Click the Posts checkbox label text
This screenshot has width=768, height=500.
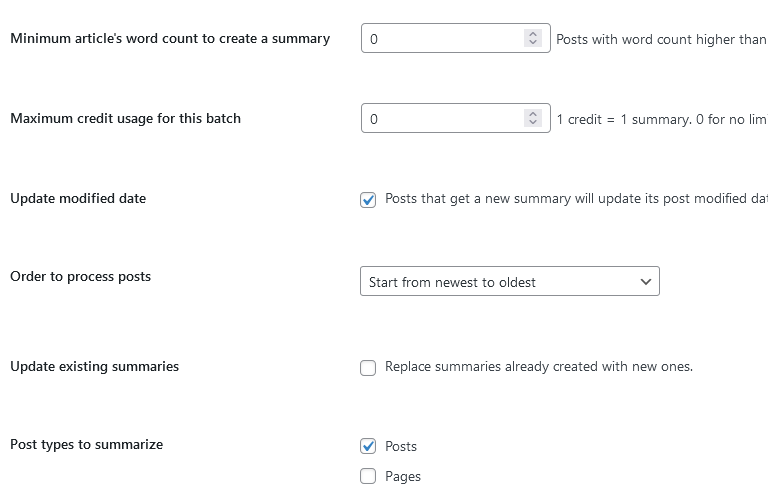tap(401, 447)
